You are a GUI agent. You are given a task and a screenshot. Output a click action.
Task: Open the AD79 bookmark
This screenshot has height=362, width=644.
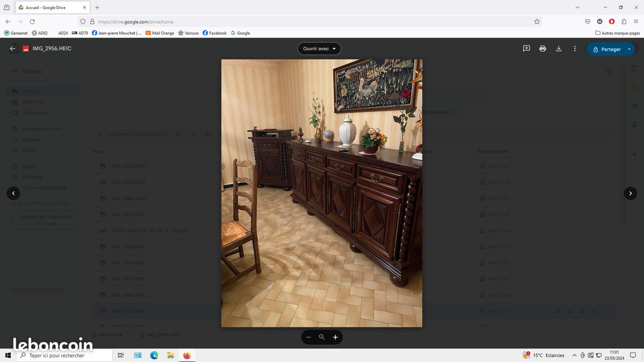[x=79, y=33]
